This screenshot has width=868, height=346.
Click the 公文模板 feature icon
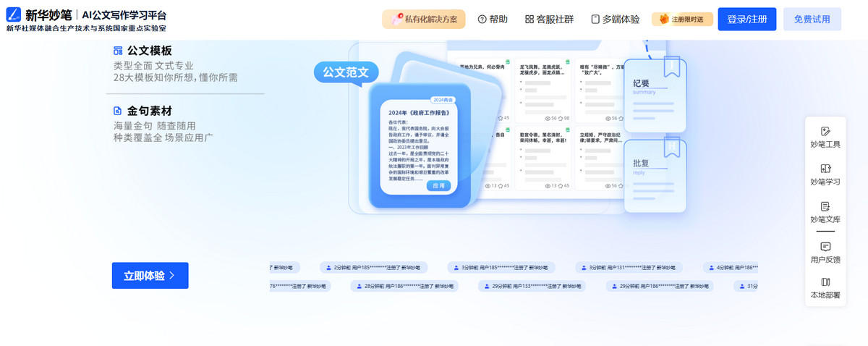(118, 51)
